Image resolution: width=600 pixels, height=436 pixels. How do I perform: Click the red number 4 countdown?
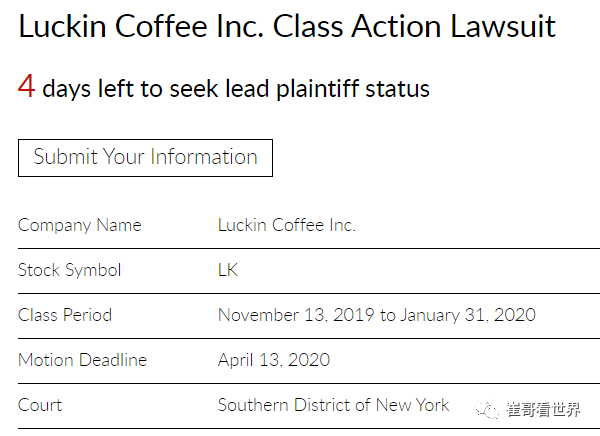tap(27, 88)
